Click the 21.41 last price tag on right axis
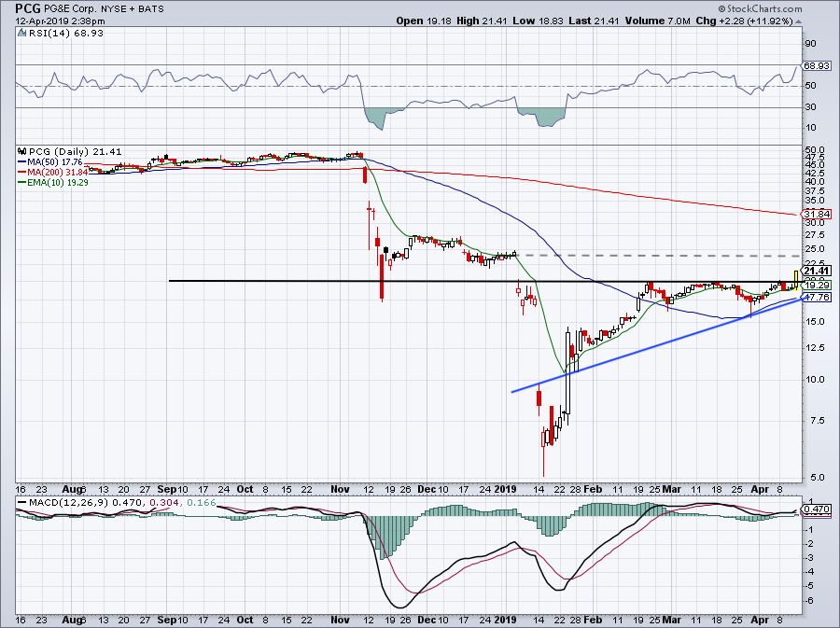The image size is (840, 628). (817, 271)
